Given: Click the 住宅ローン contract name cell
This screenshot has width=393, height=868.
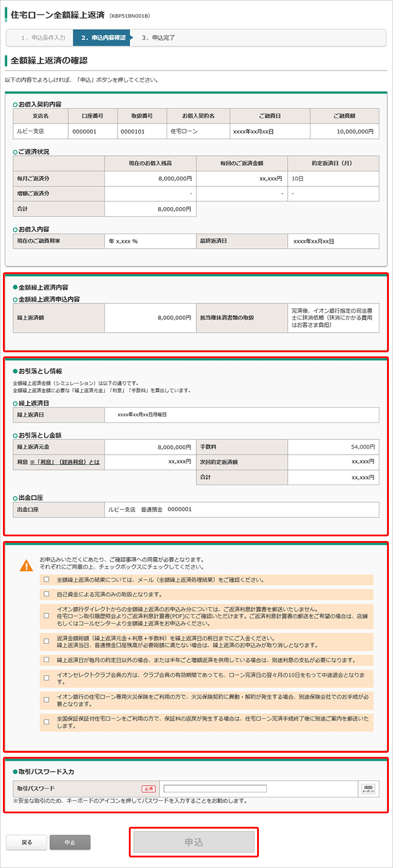Looking at the screenshot, I should 198,131.
